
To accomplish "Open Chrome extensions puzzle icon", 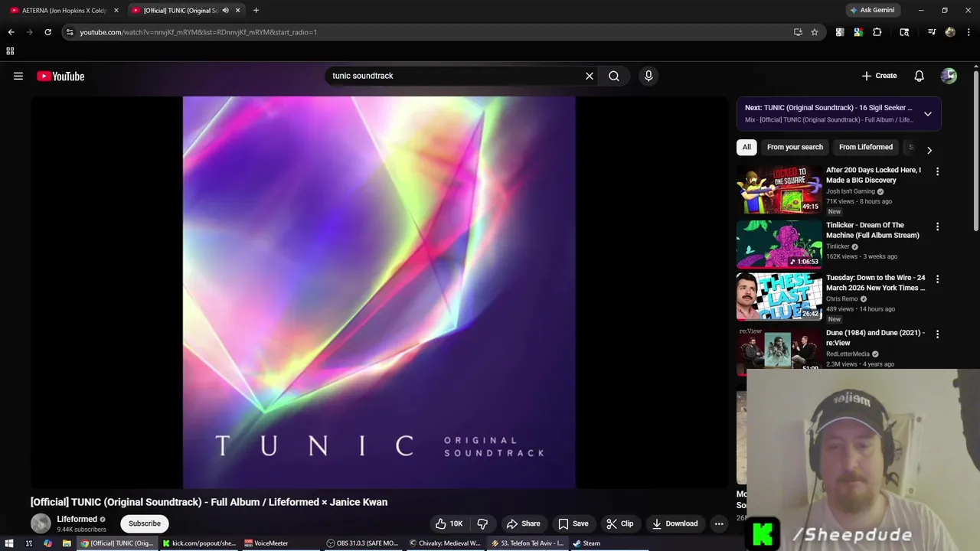I will (x=877, y=32).
